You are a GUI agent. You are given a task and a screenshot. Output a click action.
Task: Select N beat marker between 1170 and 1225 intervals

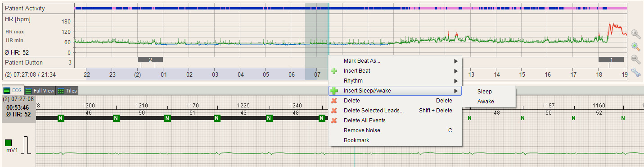(217, 118)
